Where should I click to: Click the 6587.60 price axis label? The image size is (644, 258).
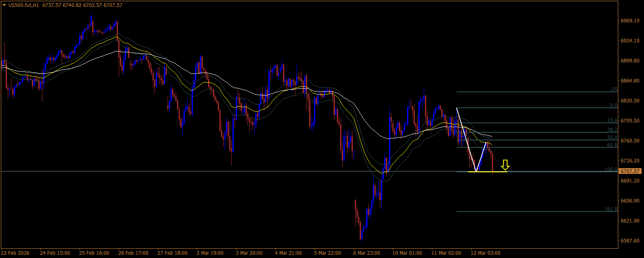click(630, 241)
